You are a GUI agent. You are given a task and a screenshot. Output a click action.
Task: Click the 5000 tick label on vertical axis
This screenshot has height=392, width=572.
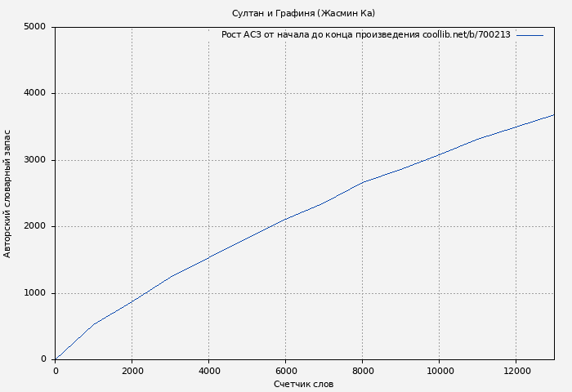34,27
